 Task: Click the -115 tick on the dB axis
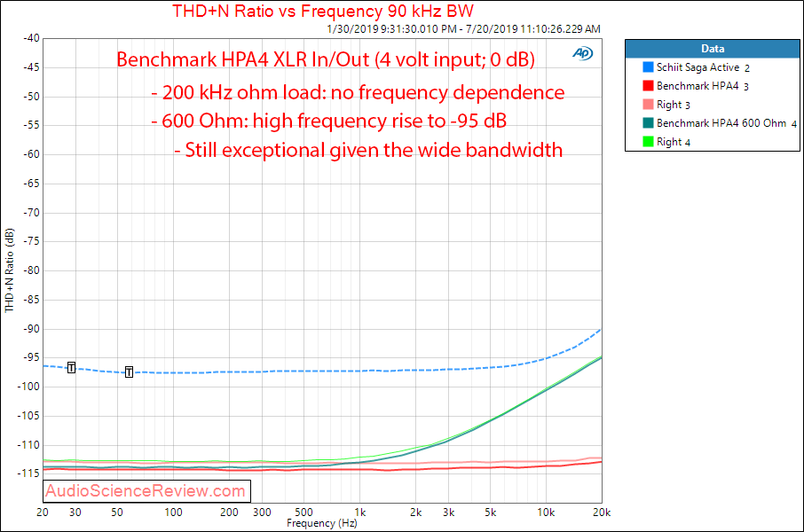[x=28, y=473]
